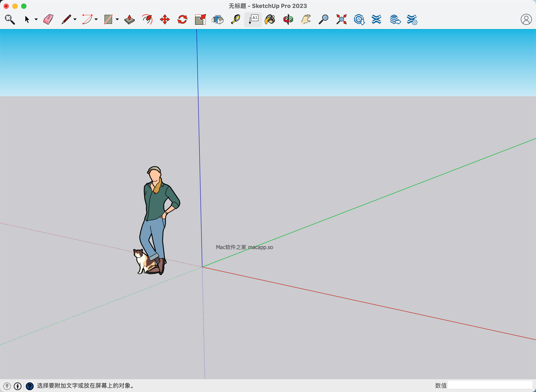Image resolution: width=536 pixels, height=392 pixels.
Task: Click the Zoom Extents icon
Action: point(341,19)
